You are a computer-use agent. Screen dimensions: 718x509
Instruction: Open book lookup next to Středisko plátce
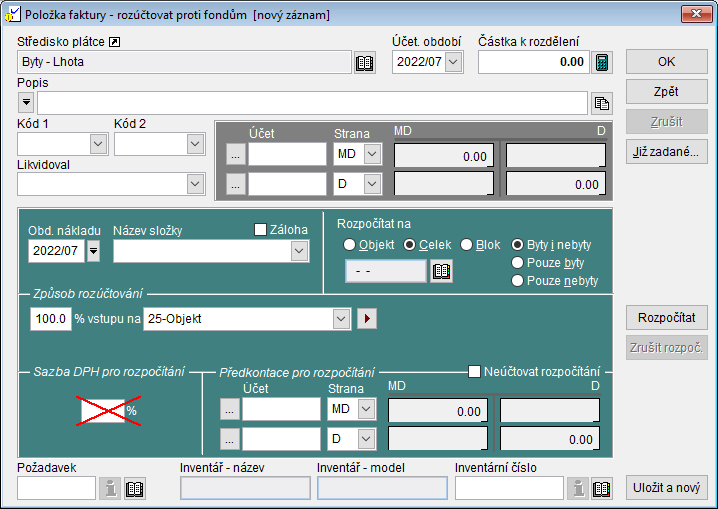[x=365, y=63]
